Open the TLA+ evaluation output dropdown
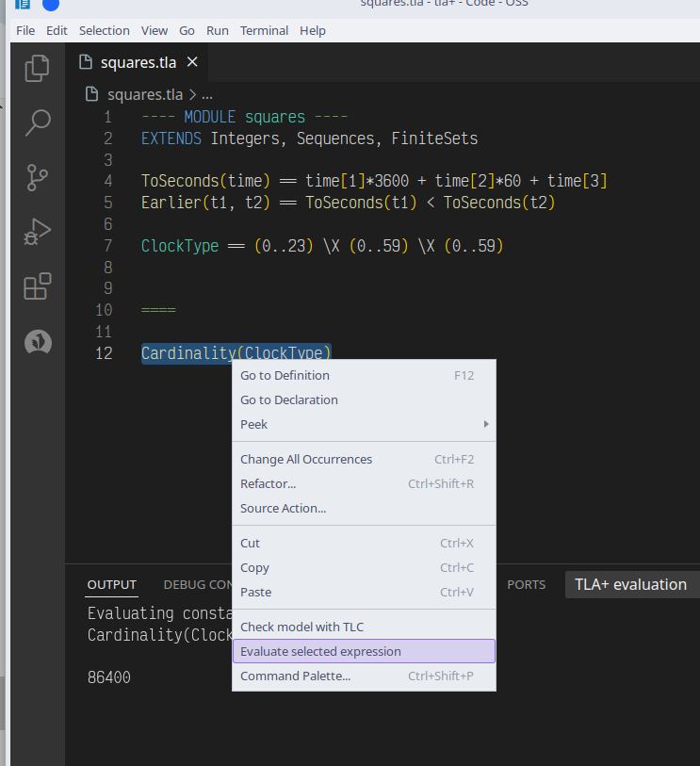The width and height of the screenshot is (700, 766). coord(631,584)
